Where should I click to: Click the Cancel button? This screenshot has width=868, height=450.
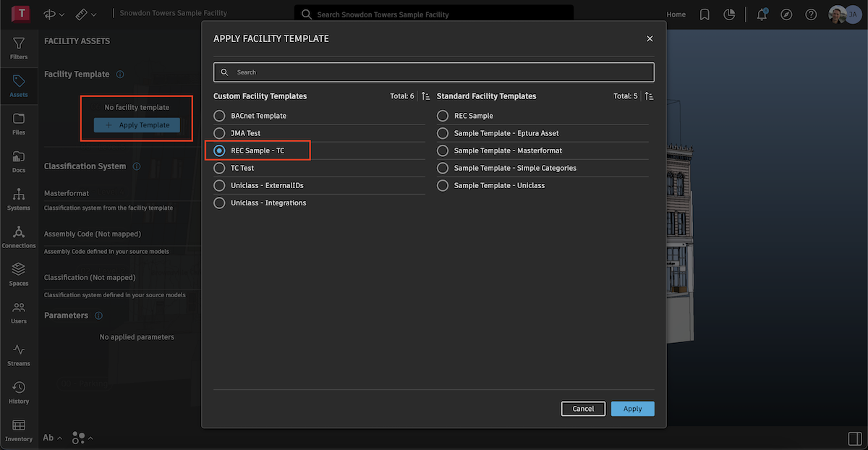(x=583, y=409)
